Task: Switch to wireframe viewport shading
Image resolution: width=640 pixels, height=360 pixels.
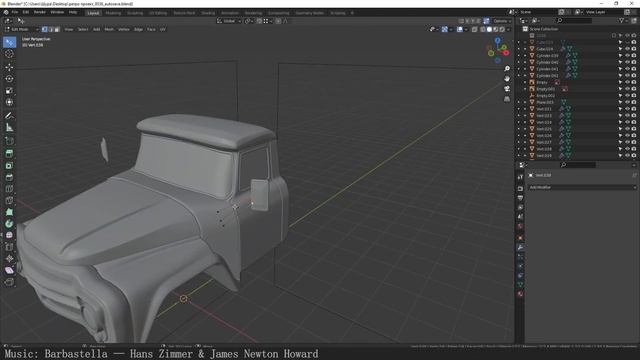Action: click(483, 29)
